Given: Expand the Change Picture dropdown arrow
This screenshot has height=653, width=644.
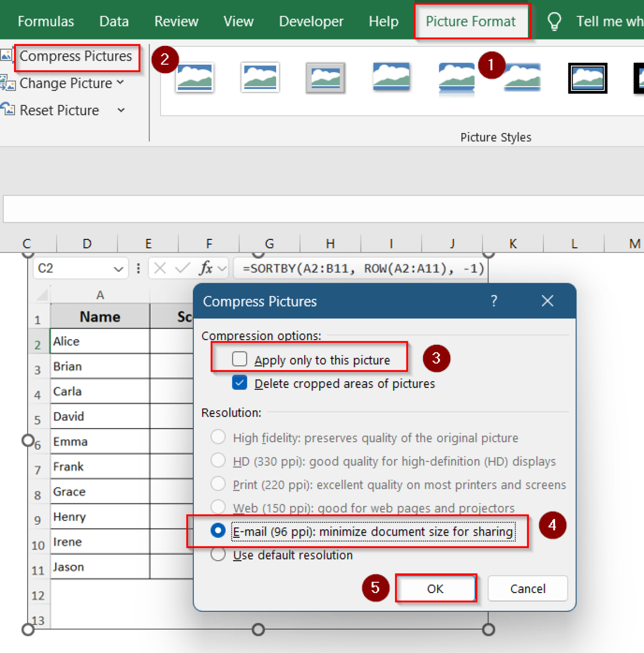Looking at the screenshot, I should tap(121, 83).
